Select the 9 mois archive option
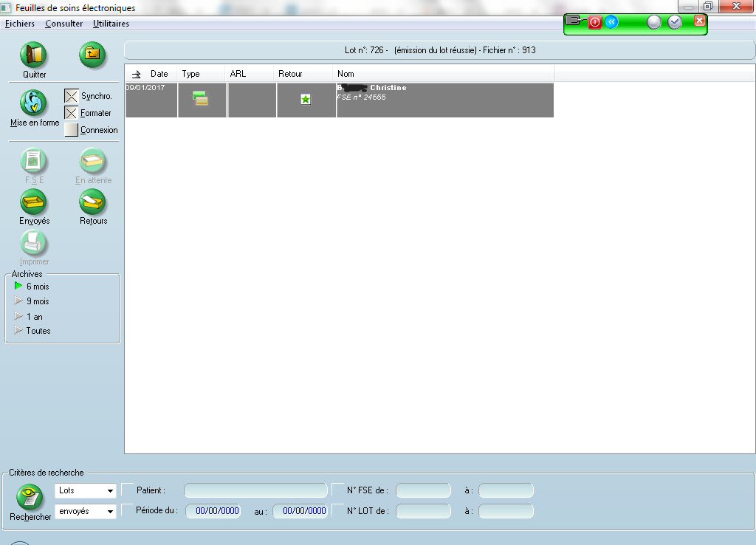This screenshot has width=756, height=545. 38,301
